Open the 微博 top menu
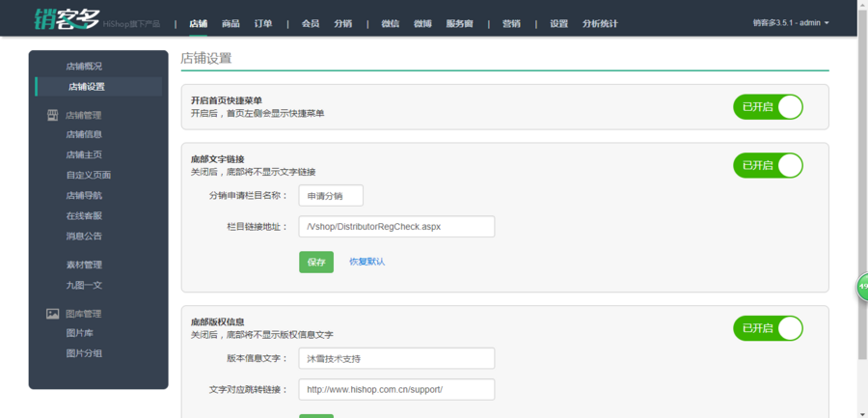Image resolution: width=868 pixels, height=418 pixels. click(422, 24)
